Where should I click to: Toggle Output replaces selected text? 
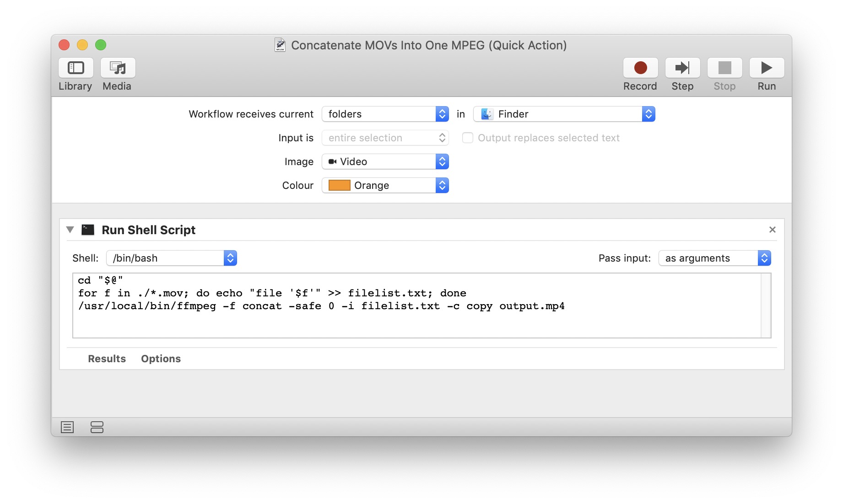tap(467, 138)
